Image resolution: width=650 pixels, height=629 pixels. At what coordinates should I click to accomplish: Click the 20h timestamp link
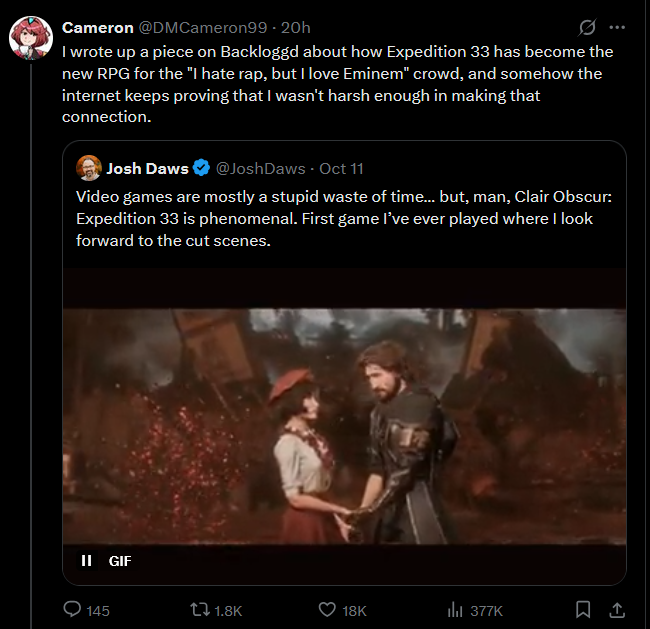(296, 27)
